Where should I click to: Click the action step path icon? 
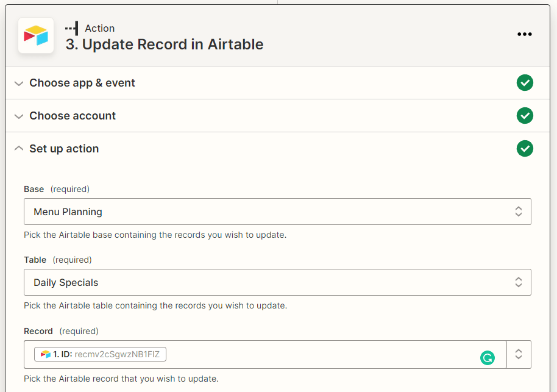coord(72,28)
